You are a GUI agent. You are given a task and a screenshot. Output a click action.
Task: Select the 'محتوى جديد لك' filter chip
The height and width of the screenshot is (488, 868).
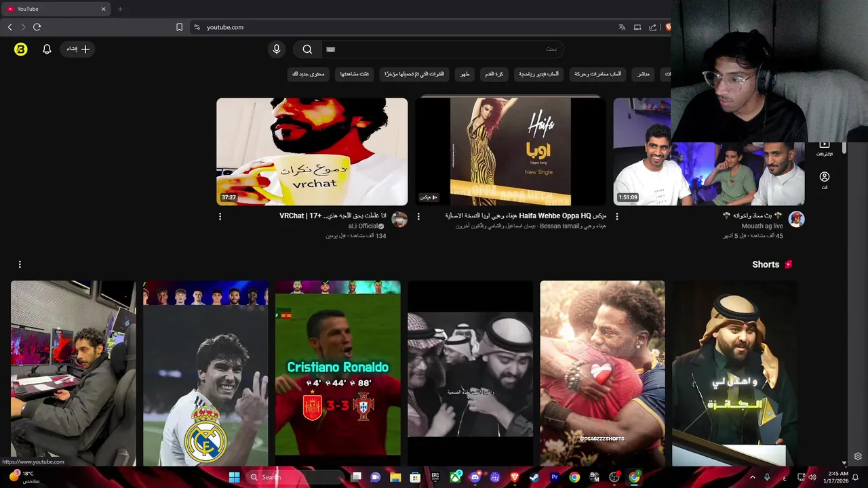point(309,74)
